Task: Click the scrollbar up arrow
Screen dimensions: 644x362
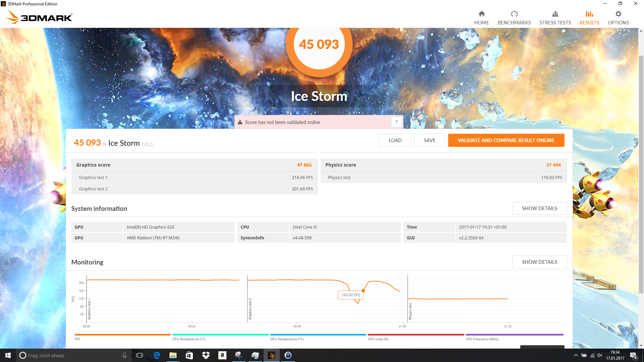Action: [641, 31]
